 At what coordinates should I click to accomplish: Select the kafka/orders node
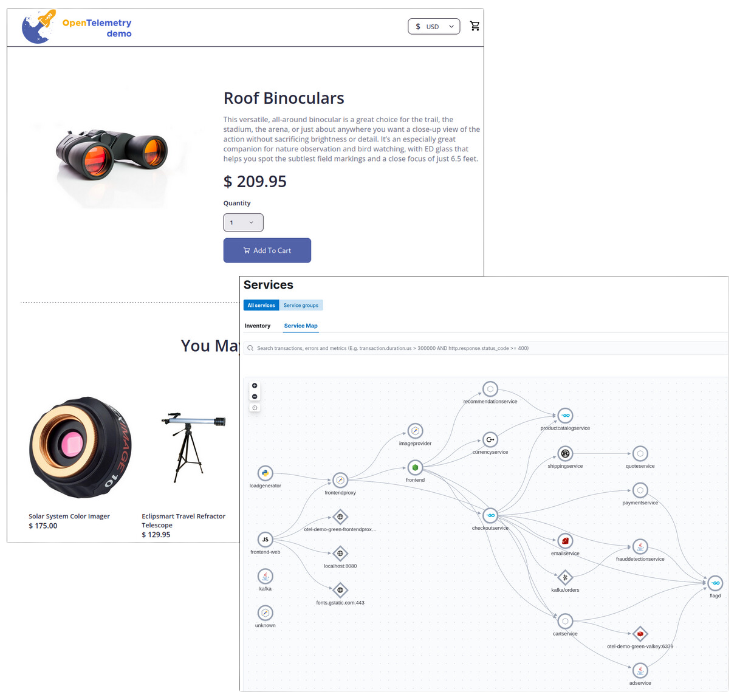[x=565, y=577]
